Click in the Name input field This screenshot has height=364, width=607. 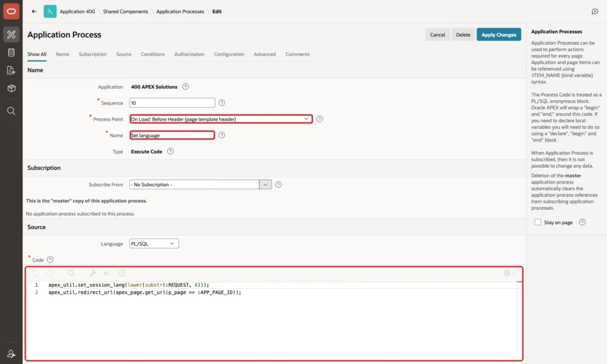point(172,135)
